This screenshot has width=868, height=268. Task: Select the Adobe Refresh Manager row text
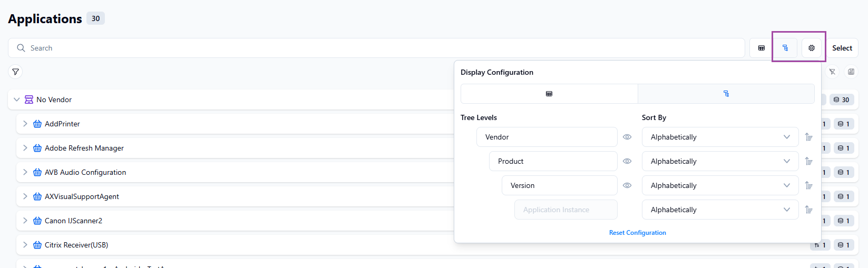click(84, 148)
